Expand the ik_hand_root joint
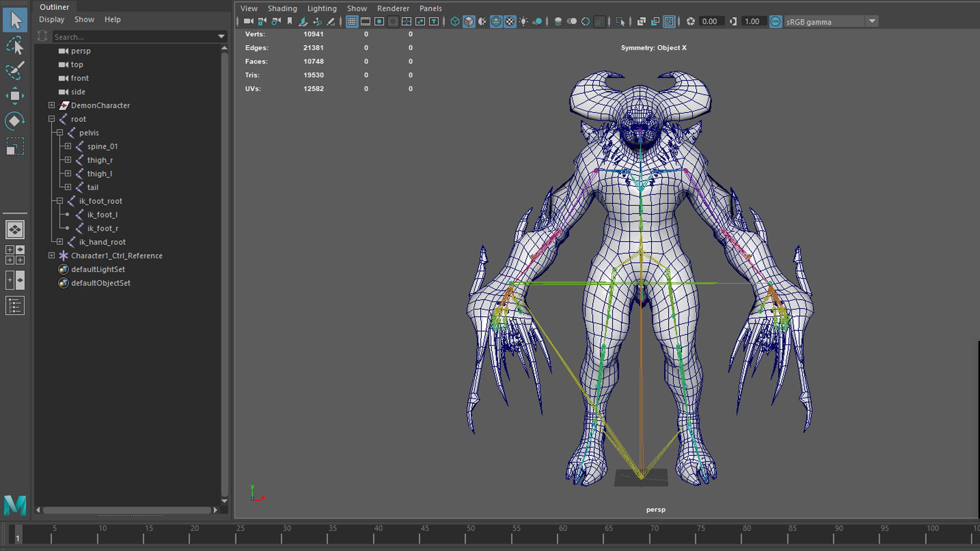 coord(60,242)
